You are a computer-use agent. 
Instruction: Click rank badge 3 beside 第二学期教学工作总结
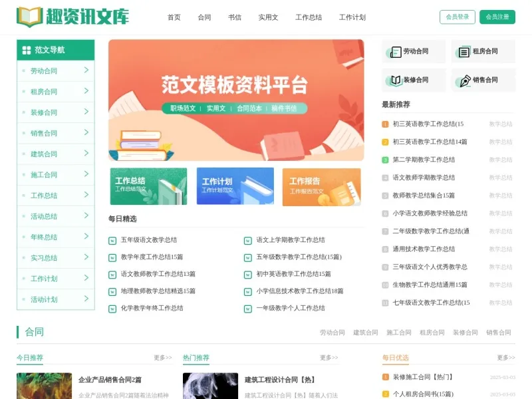pyautogui.click(x=385, y=160)
